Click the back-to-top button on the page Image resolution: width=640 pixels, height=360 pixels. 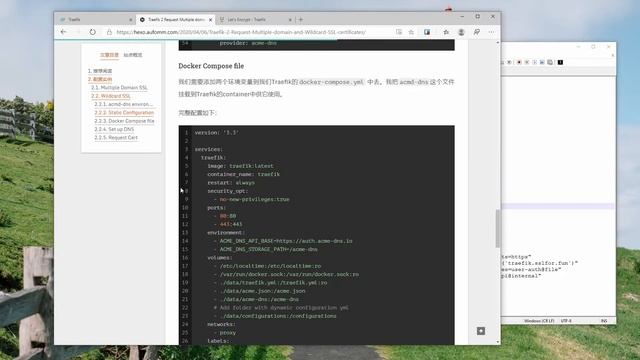pyautogui.click(x=481, y=331)
